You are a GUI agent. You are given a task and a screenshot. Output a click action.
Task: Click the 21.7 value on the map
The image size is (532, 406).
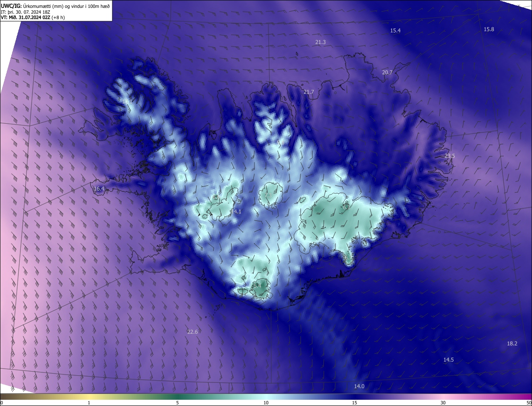coord(309,92)
